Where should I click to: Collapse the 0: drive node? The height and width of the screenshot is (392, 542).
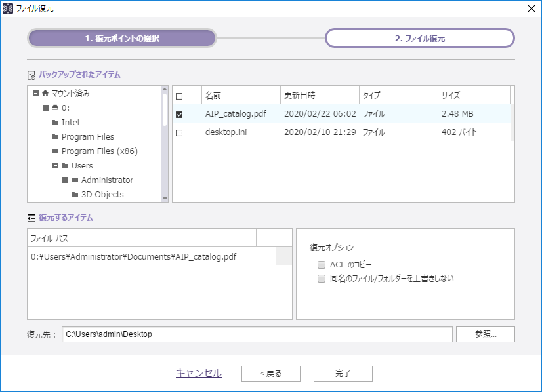tap(45, 108)
